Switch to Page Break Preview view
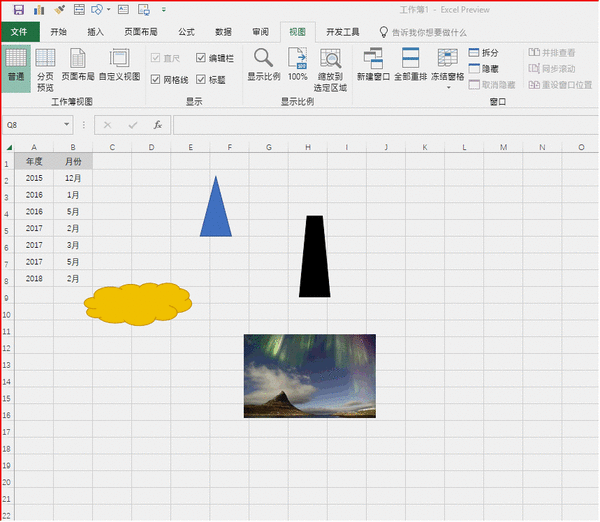The width and height of the screenshot is (600, 522). click(x=45, y=68)
